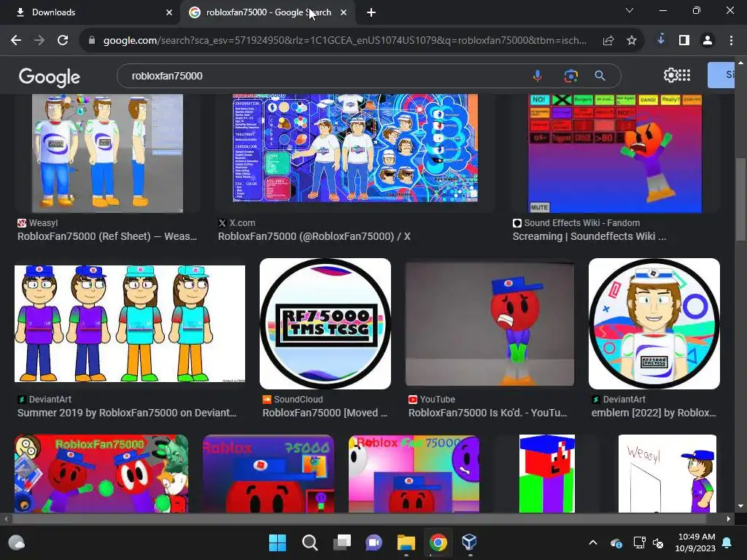747x560 pixels.
Task: Open the tab search chevron
Action: pyautogui.click(x=630, y=10)
